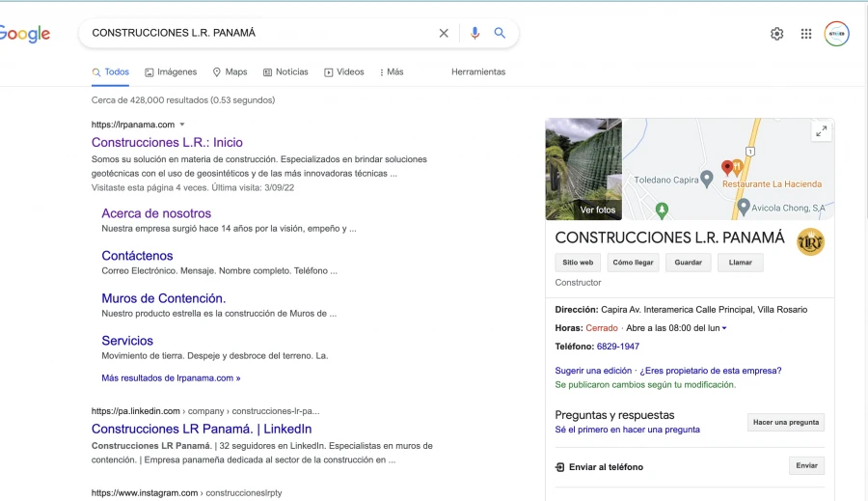The height and width of the screenshot is (501, 868).
Task: Expand the dropdown arrow next to lrpanama.com URL
Action: coord(182,125)
